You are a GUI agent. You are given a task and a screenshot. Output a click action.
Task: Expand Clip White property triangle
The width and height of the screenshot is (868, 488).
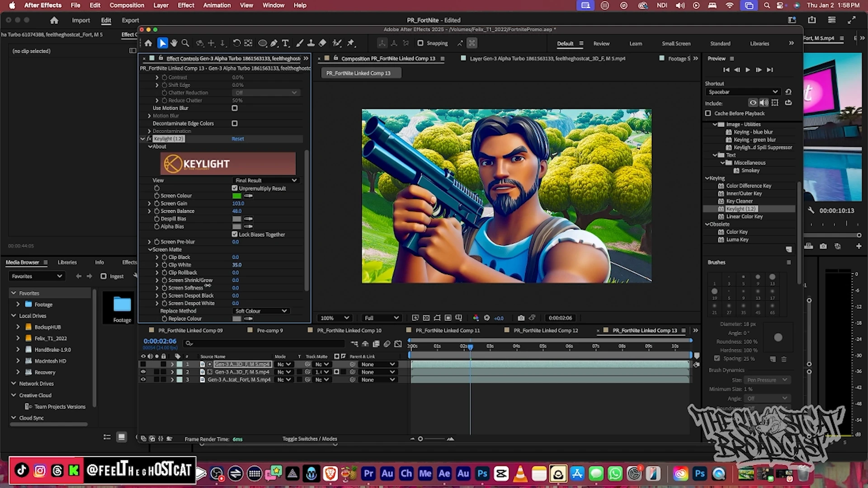[157, 265]
